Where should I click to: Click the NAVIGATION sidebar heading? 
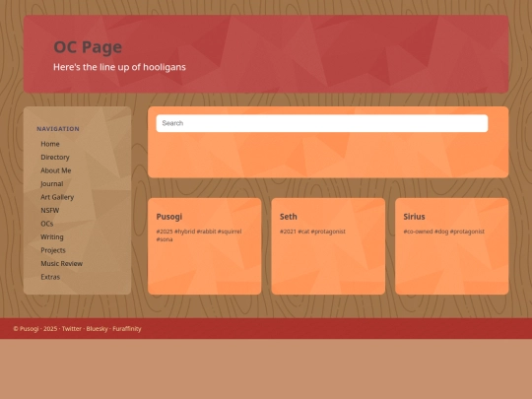click(58, 129)
